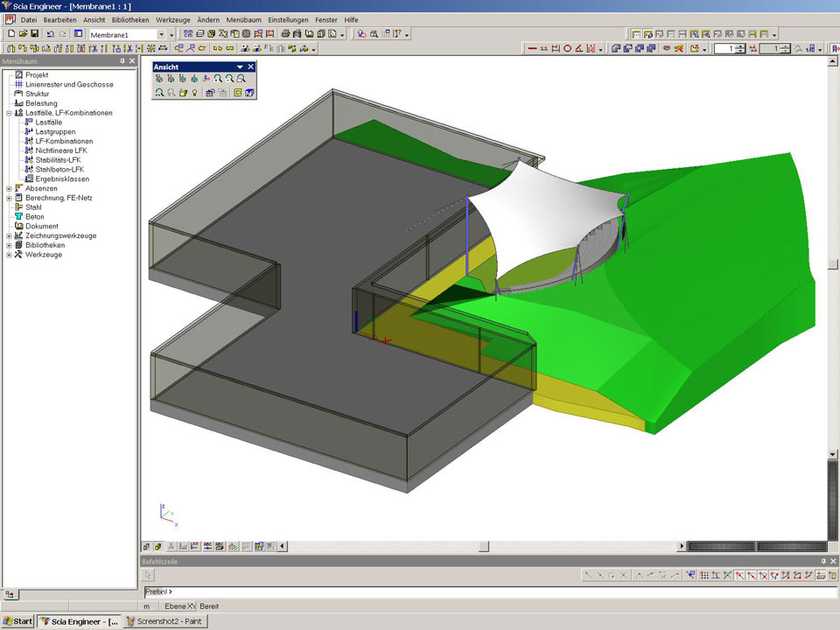
Task: Open the Membrane1 project dropdown
Action: click(160, 34)
